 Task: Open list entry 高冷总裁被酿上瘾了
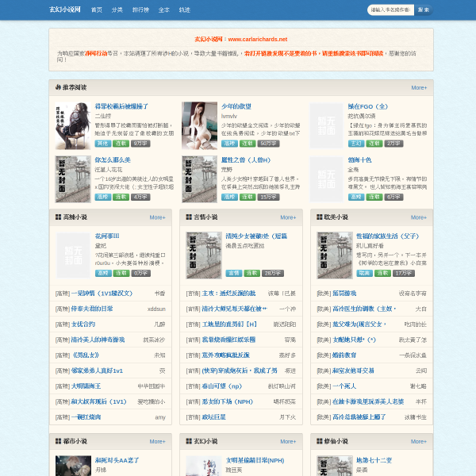(x=359, y=417)
